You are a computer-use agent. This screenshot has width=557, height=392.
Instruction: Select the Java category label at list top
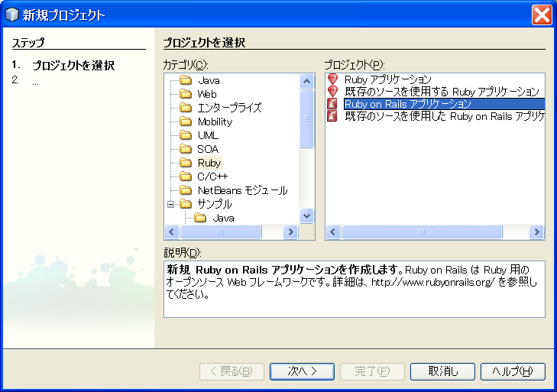[x=209, y=80]
